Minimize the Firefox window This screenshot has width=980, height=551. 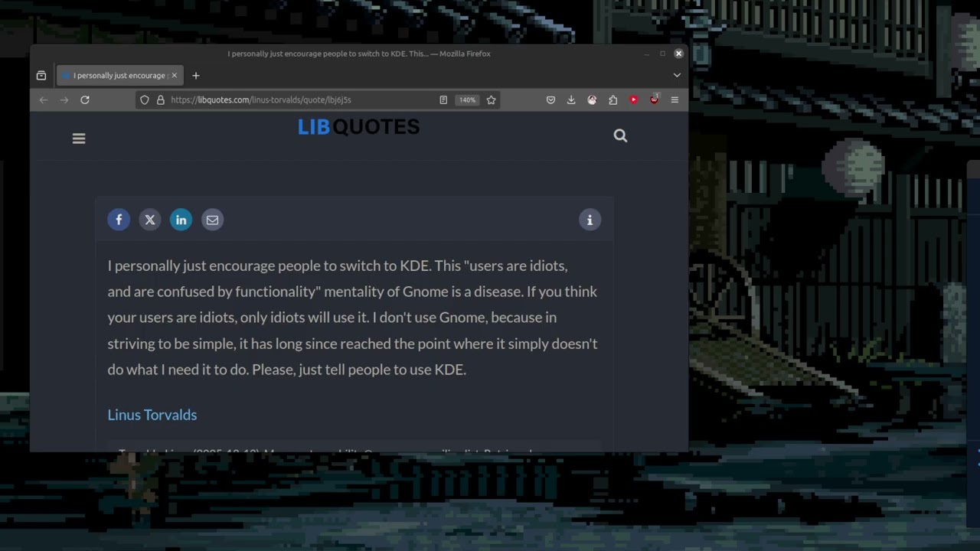coord(646,54)
